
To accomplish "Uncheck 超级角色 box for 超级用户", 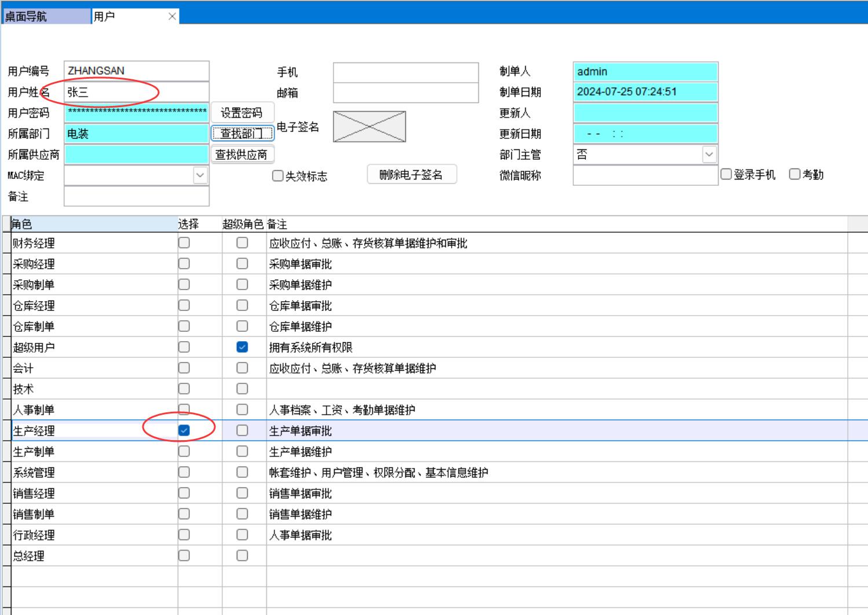I will tap(242, 347).
